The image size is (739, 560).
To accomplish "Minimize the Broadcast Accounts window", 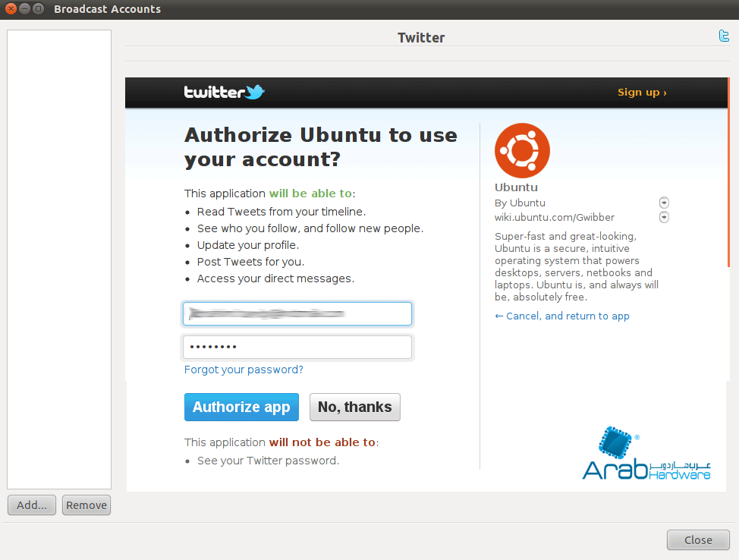I will [25, 8].
